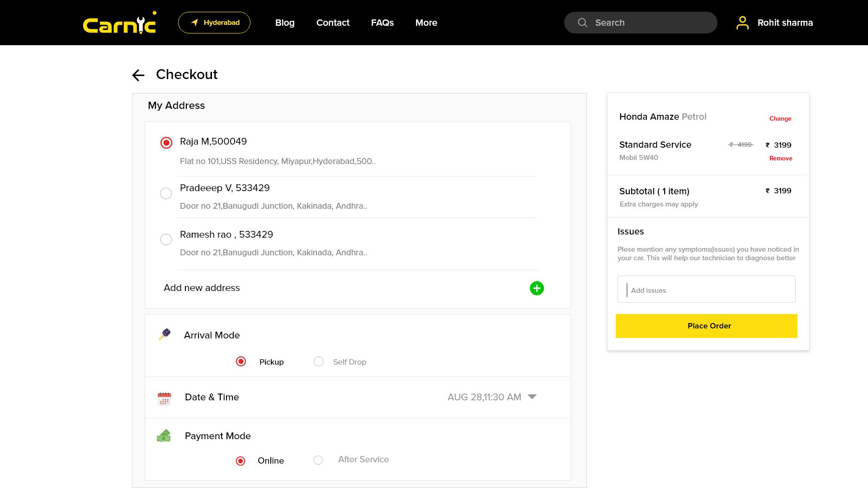Click Remove to delete Standard Service

tap(781, 158)
